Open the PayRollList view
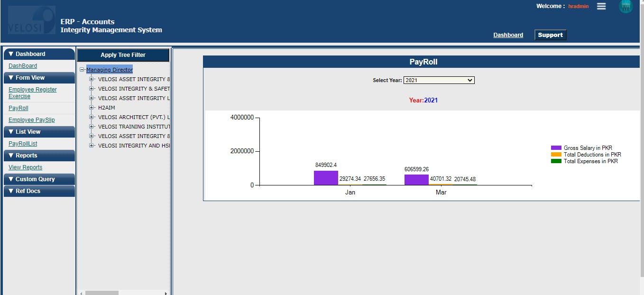 (22, 143)
